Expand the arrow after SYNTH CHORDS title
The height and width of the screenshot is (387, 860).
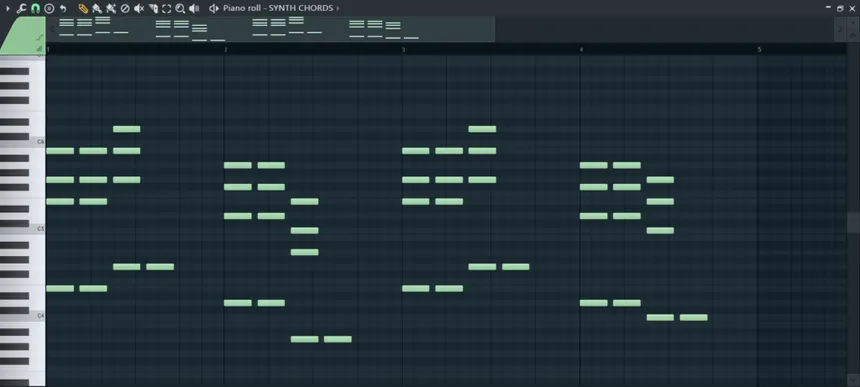337,9
